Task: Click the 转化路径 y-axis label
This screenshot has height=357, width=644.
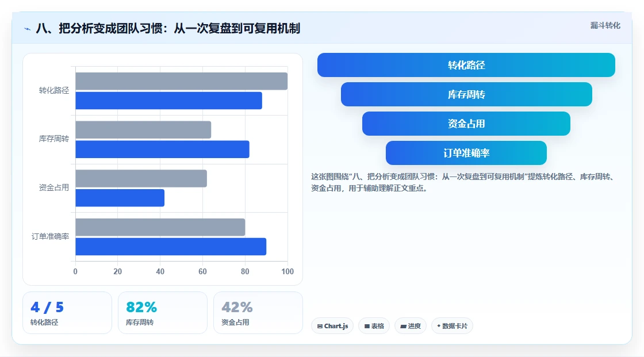Action: coord(54,90)
